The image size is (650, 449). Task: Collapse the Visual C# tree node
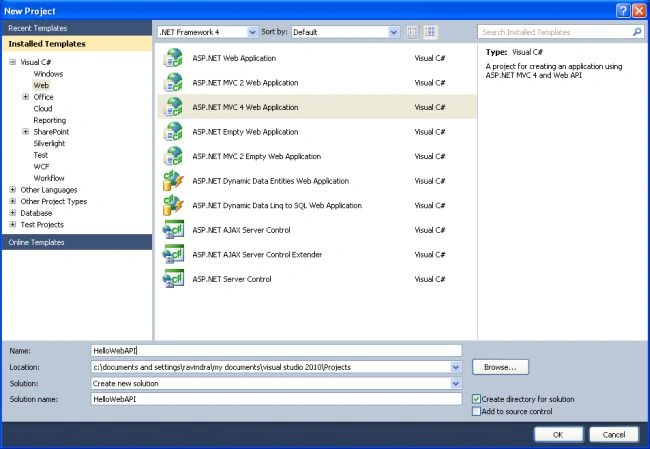(13, 62)
